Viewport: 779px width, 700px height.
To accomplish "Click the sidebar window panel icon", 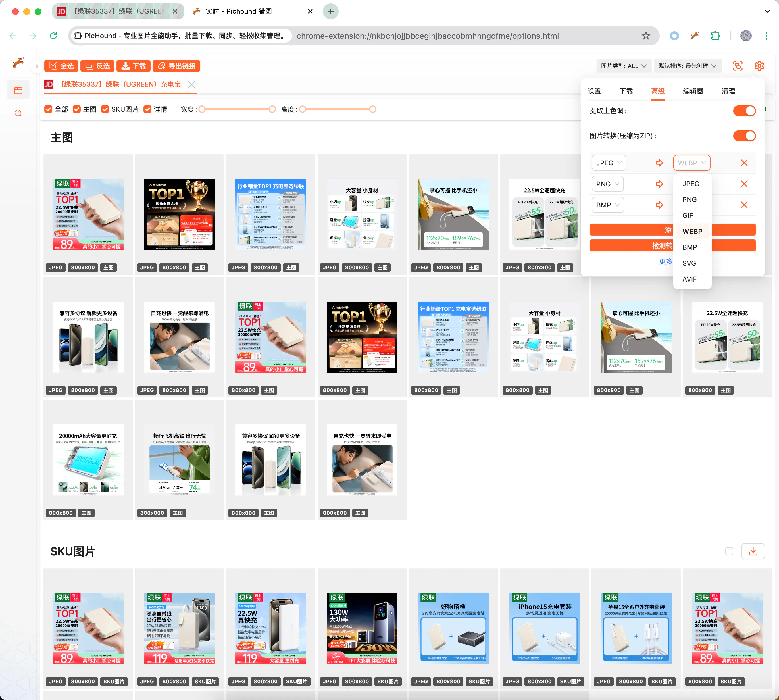I will coord(18,91).
